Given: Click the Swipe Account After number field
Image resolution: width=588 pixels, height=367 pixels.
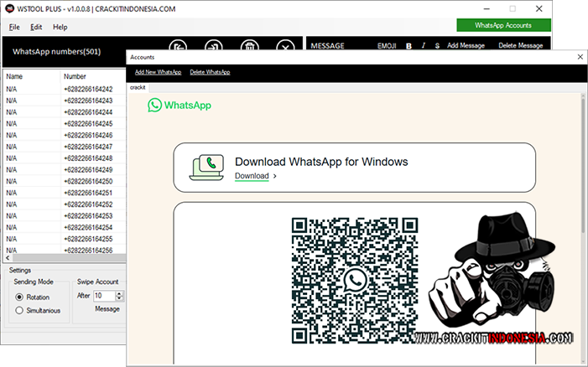Looking at the screenshot, I should [103, 296].
